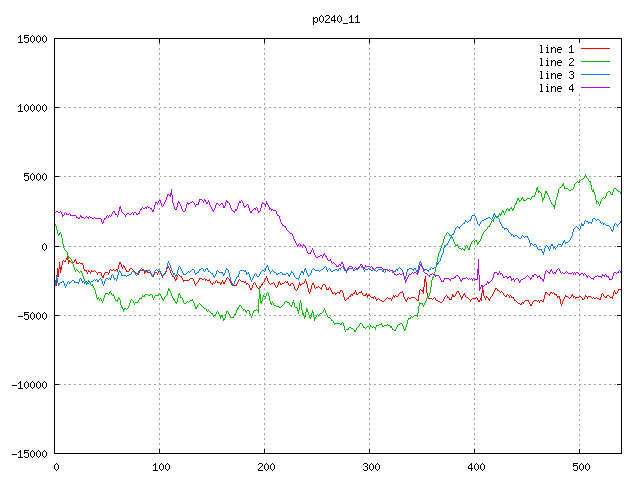640x480 pixels.
Task: Select the 'line 3' legend label
Action: pyautogui.click(x=556, y=75)
